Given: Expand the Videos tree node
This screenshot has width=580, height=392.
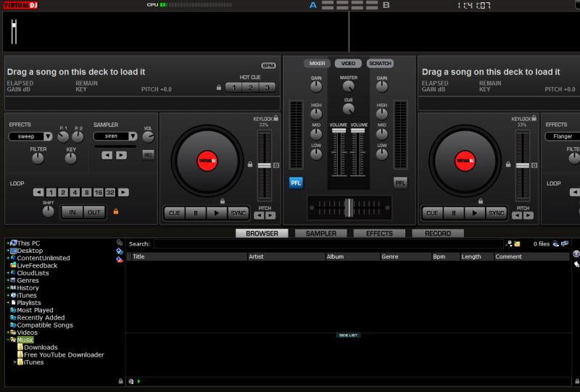Looking at the screenshot, I should (8, 333).
